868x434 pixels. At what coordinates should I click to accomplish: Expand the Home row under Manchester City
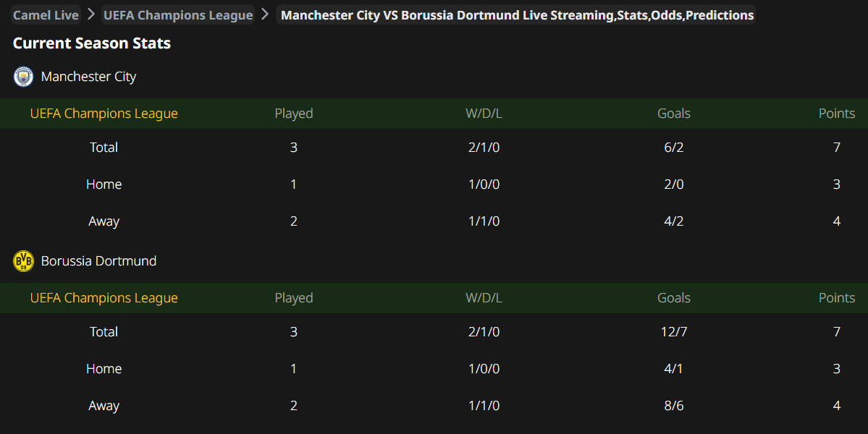[x=104, y=184]
